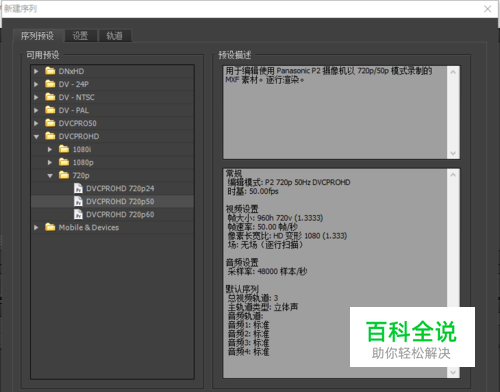The width and height of the screenshot is (500, 392).
Task: Expand the DV - NTSC preset folder
Action: [36, 97]
